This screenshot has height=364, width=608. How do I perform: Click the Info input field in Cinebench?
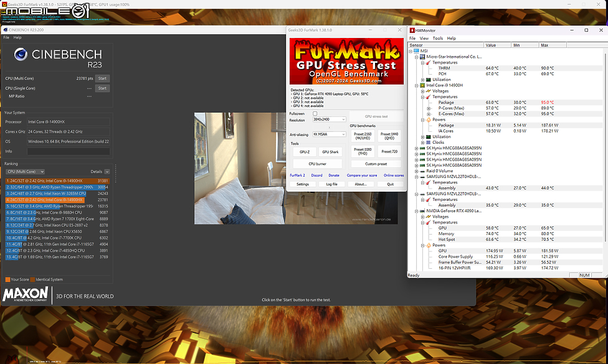(69, 151)
